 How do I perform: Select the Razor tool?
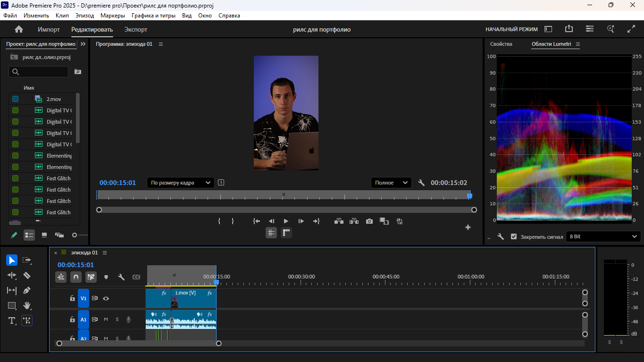pos(27,275)
